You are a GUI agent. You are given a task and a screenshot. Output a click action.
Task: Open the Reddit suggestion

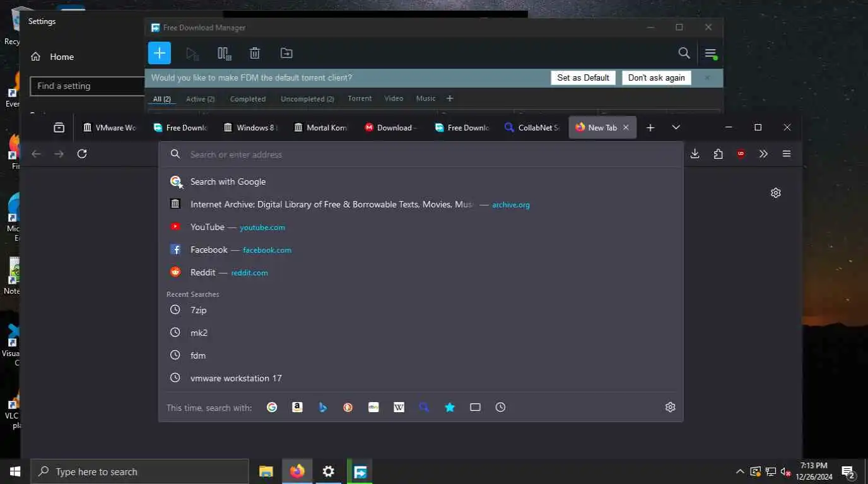[421, 272]
